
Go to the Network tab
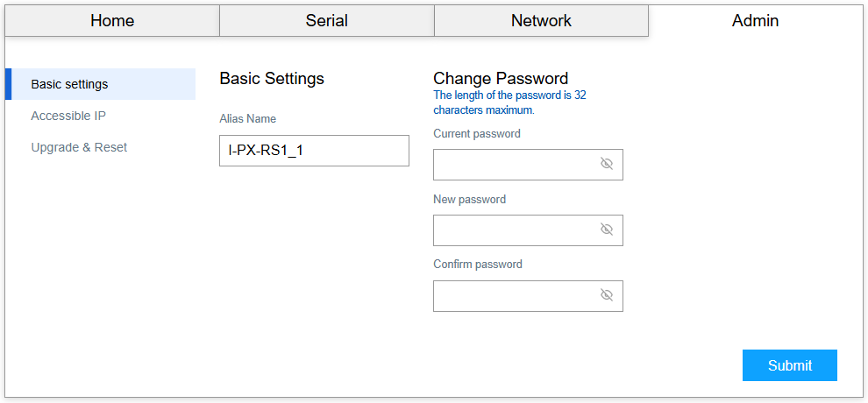(x=541, y=21)
